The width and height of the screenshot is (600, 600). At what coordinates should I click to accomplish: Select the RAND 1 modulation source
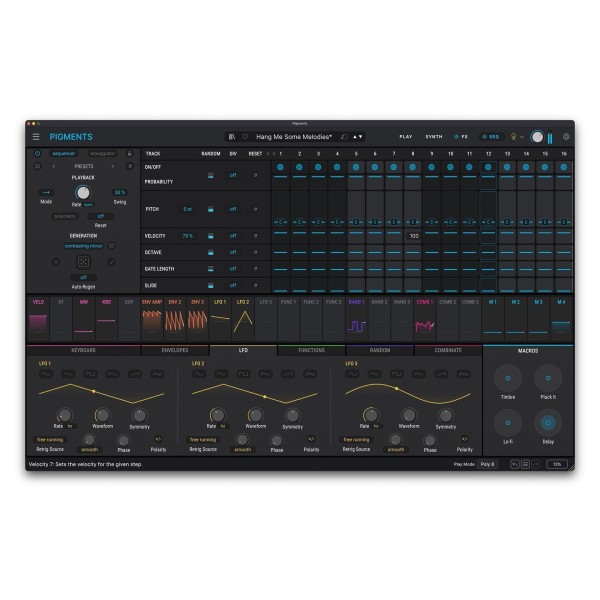click(x=356, y=319)
